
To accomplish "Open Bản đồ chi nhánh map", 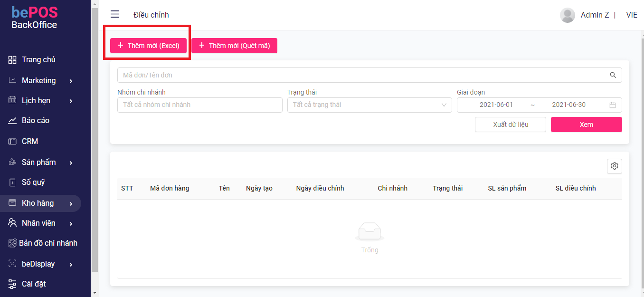I will pyautogui.click(x=47, y=243).
